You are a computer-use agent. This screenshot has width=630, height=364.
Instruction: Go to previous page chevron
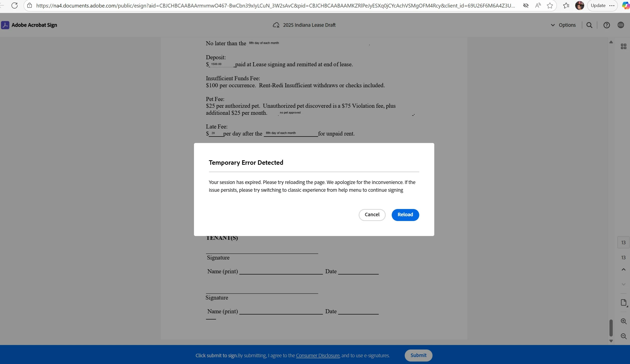point(623,269)
